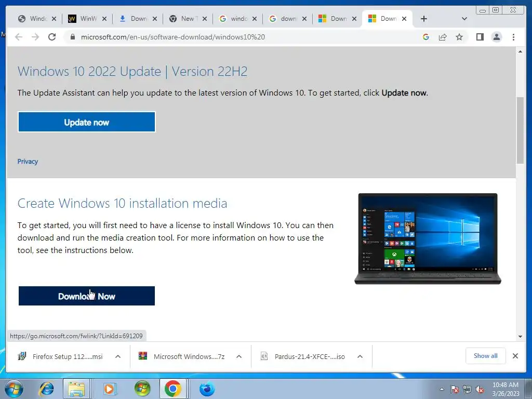Click the network tray icon
The image size is (532, 399).
(x=467, y=389)
